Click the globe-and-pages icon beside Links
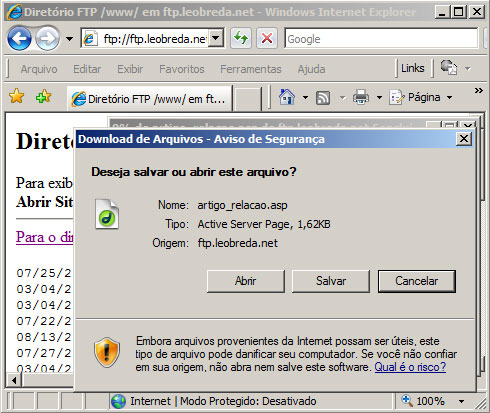 tap(449, 67)
